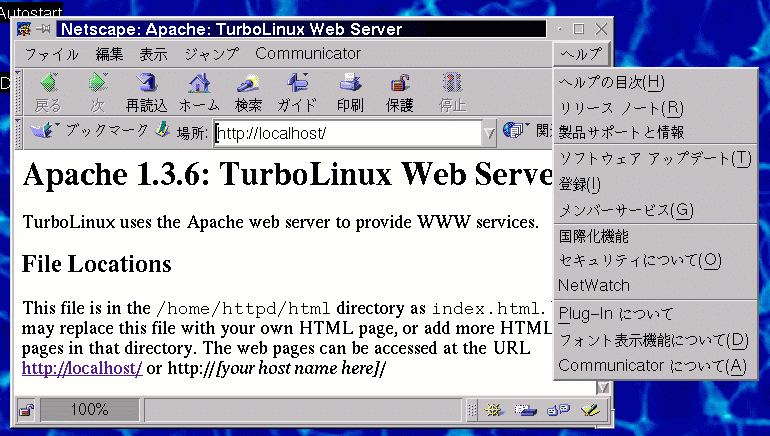
Task: Open the 編集 menu
Action: click(x=109, y=54)
